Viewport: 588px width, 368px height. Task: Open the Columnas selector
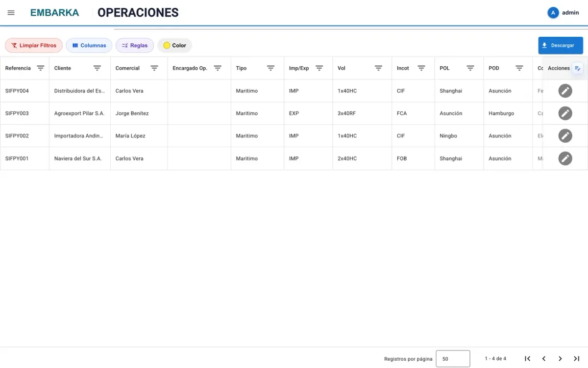pyautogui.click(x=89, y=46)
